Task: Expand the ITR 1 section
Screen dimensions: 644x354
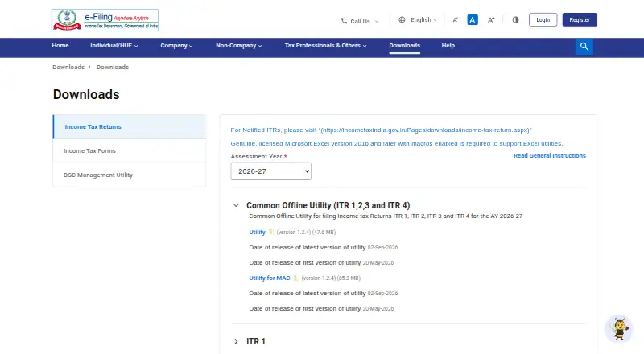Action: tap(236, 341)
